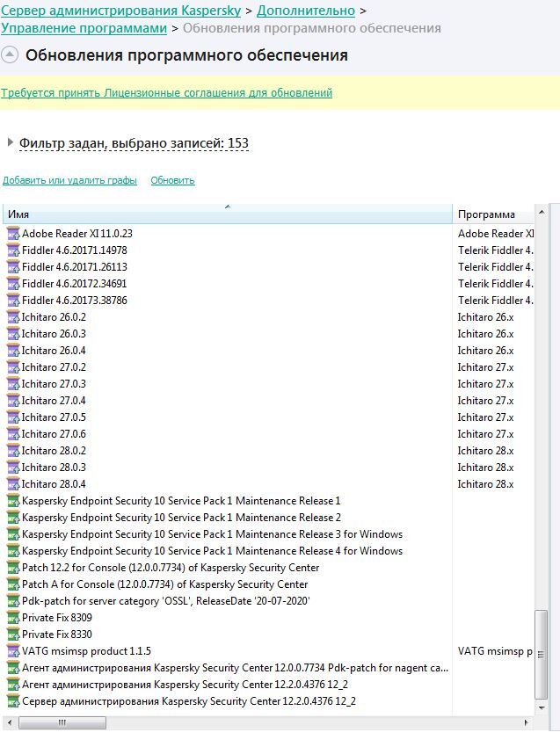560x747 pixels.
Task: Click the vertical scrollbar down arrow
Action: point(542,708)
